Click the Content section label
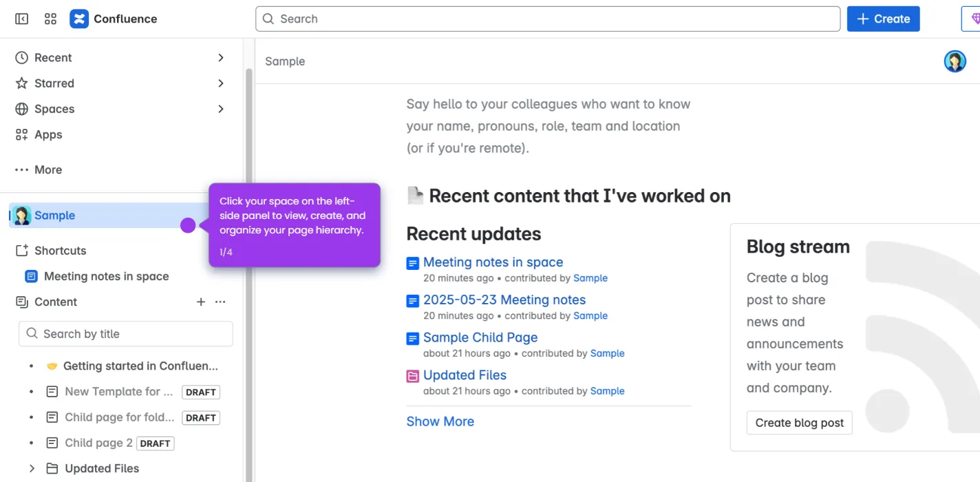 tap(56, 302)
